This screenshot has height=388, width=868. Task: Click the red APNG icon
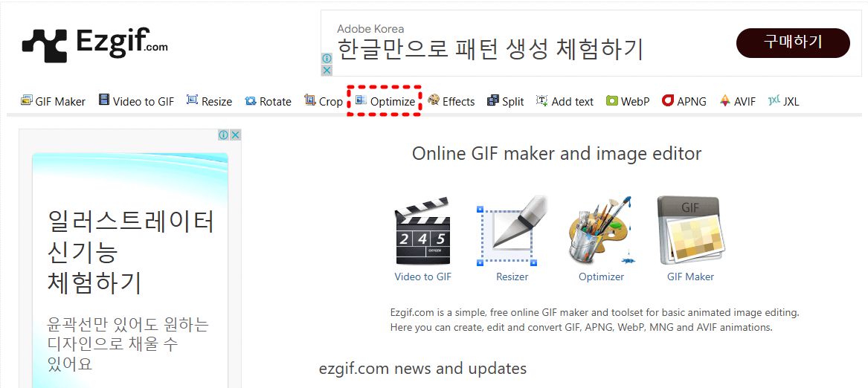(x=668, y=101)
